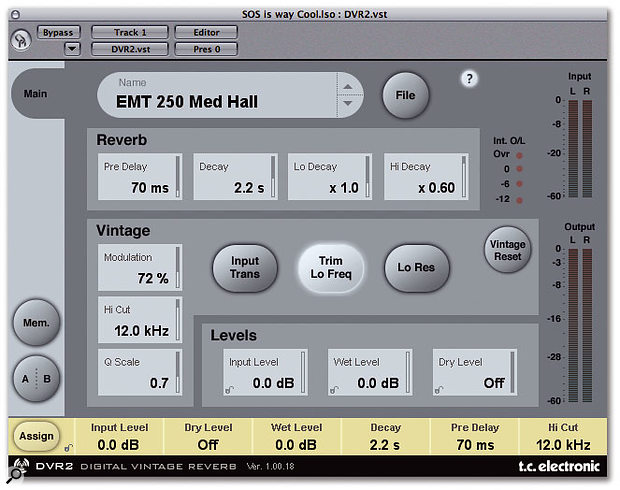
Task: Click the Output R level meter
Action: point(587,325)
